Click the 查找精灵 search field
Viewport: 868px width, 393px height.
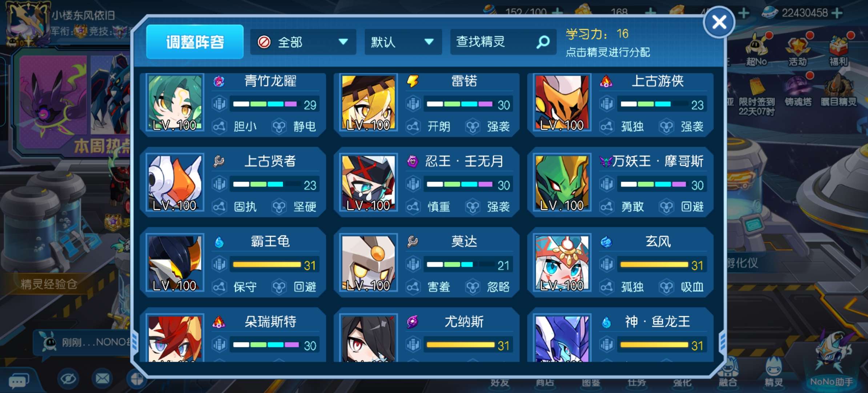[503, 42]
